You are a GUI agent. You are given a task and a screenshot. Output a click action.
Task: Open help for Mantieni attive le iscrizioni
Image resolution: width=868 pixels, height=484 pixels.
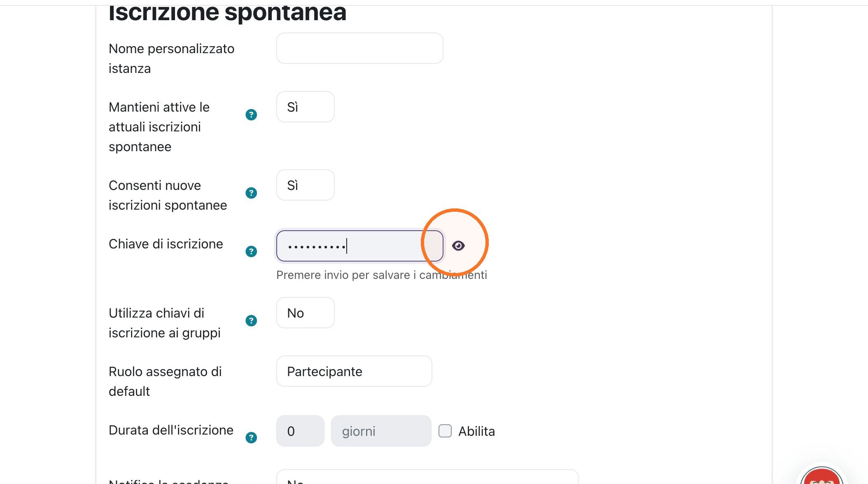pyautogui.click(x=251, y=115)
